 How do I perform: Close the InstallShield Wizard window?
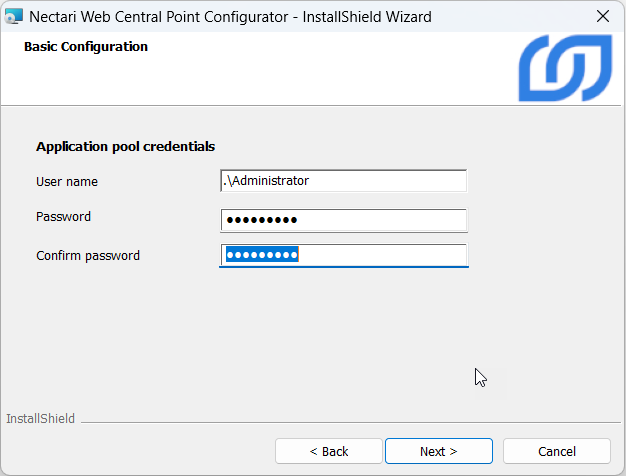click(602, 16)
